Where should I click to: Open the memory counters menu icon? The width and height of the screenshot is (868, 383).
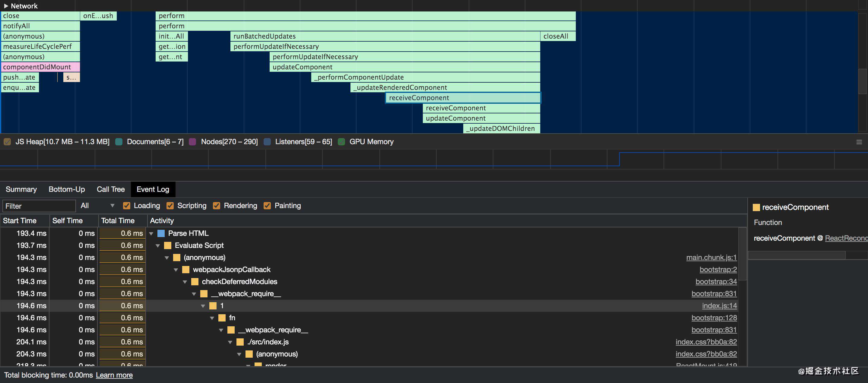click(x=859, y=142)
